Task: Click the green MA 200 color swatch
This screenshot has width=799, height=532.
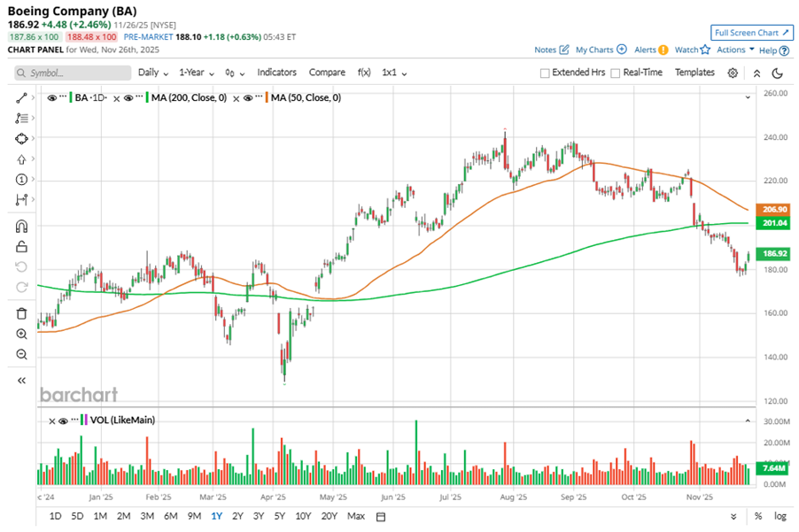Action: click(147, 97)
